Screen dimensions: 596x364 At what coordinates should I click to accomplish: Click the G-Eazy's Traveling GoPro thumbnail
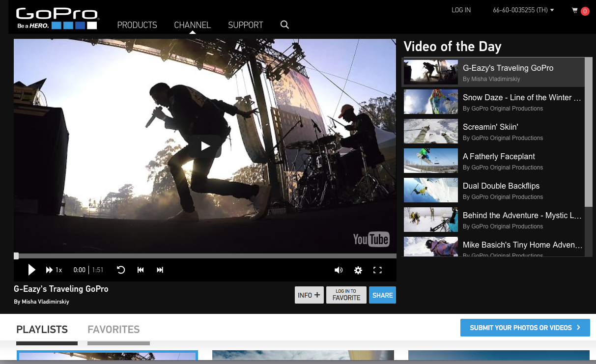[431, 72]
